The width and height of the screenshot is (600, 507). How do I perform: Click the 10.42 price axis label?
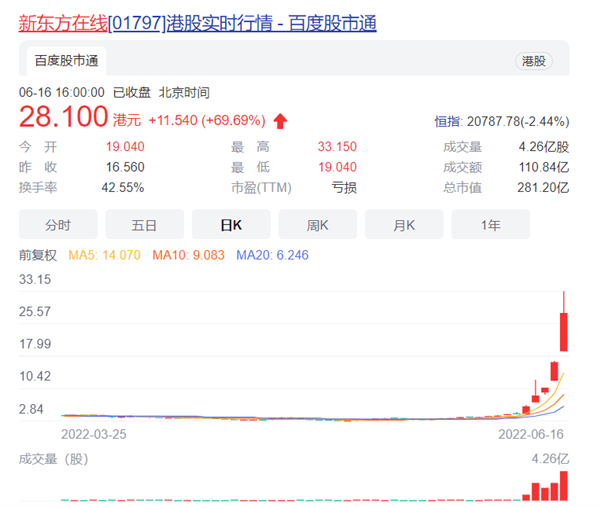click(x=35, y=376)
